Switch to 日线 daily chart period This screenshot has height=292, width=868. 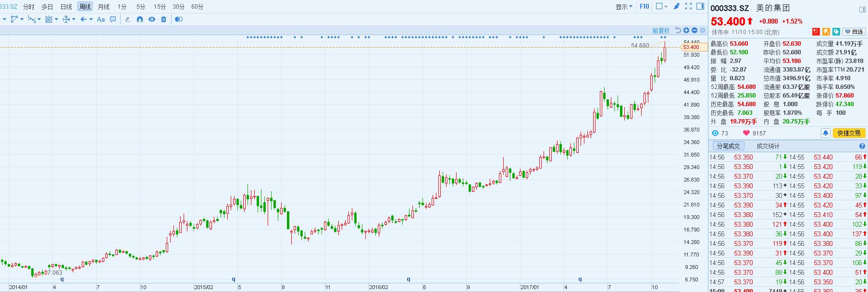(66, 7)
